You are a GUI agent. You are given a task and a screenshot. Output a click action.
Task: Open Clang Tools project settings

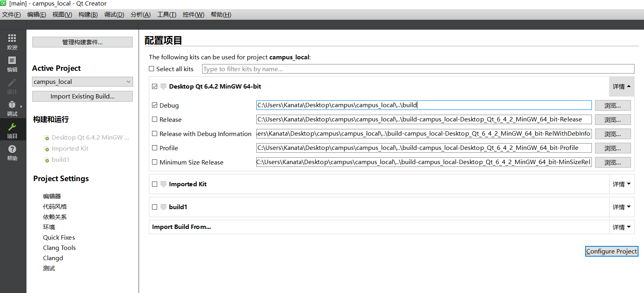59,248
